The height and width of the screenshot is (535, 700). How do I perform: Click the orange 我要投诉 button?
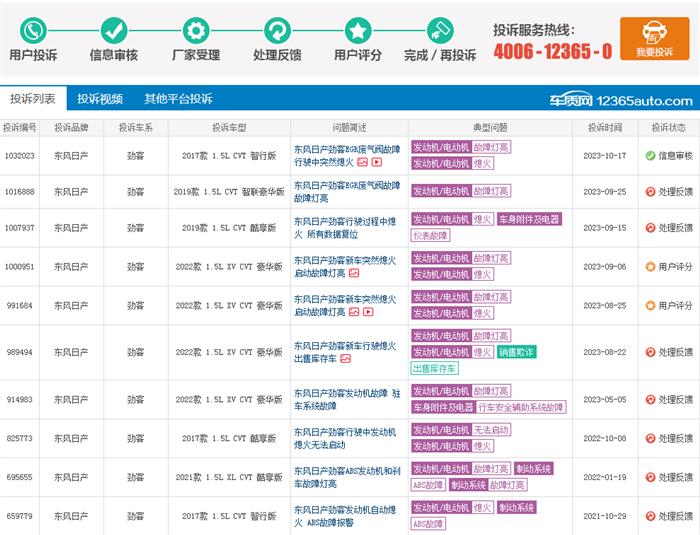(654, 38)
